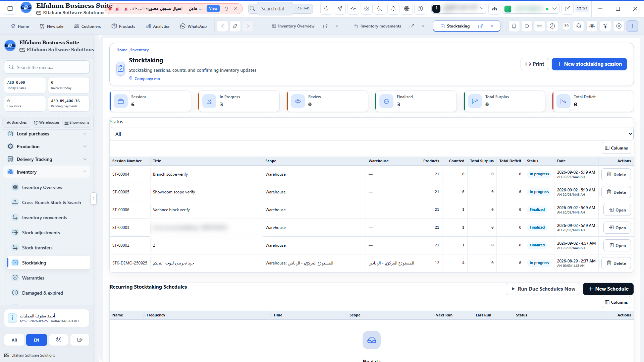
Task: Pop out the Stocktaking tab in a new window
Action: tap(480, 26)
